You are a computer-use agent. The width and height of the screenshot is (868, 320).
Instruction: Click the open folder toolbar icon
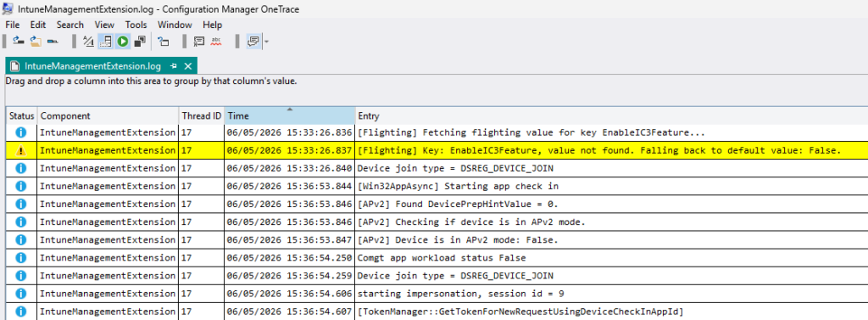click(36, 41)
